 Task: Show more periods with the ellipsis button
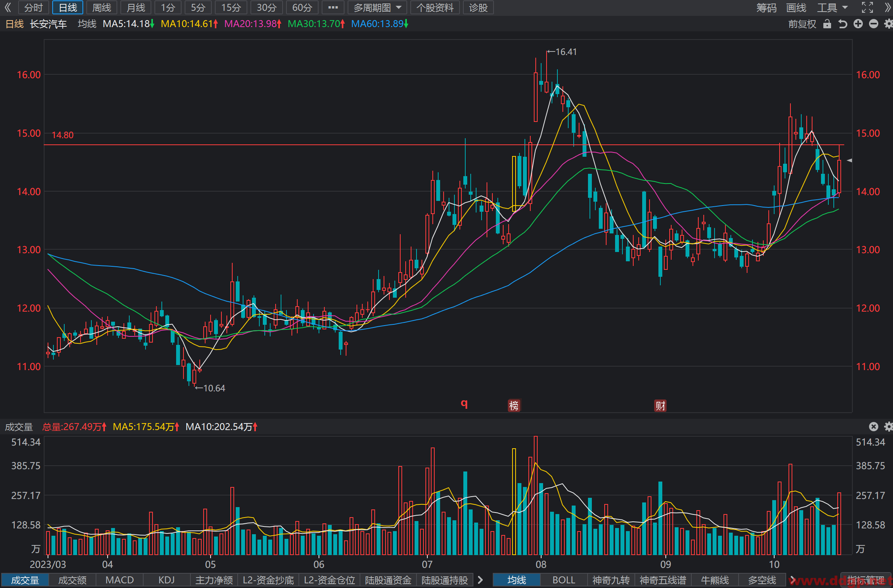pyautogui.click(x=333, y=7)
